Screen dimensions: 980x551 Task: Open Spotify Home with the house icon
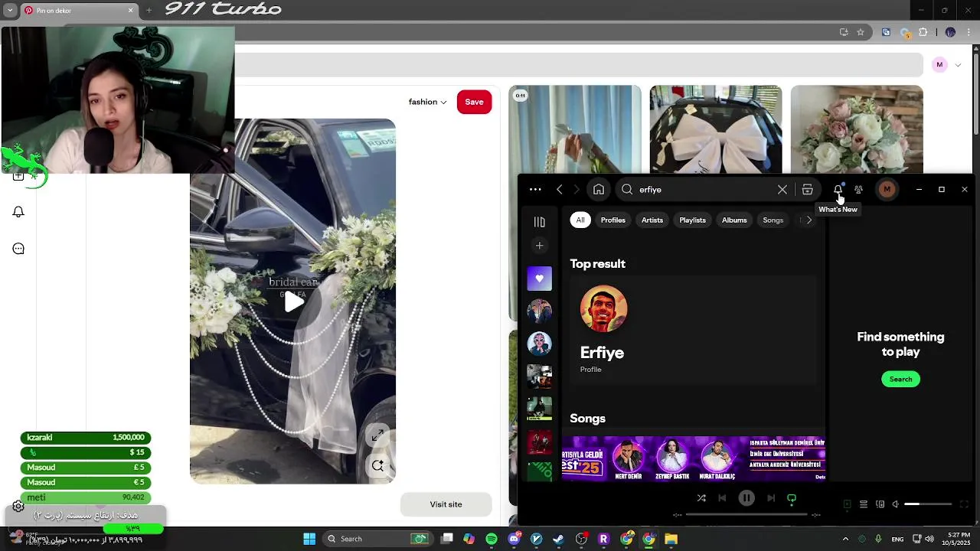599,190
